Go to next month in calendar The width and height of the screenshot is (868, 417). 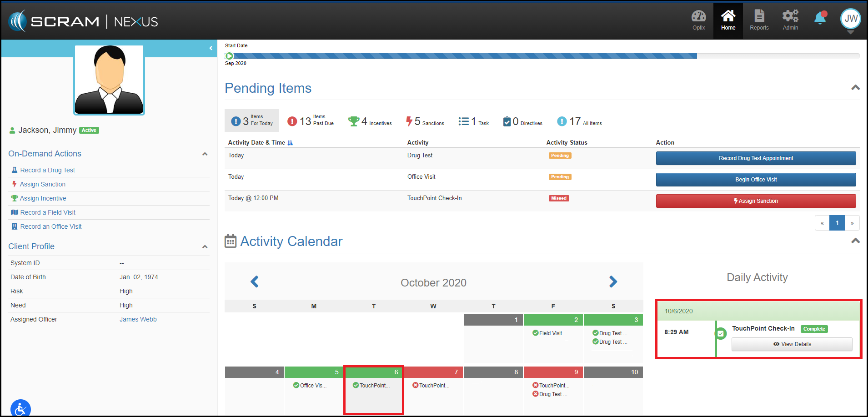pyautogui.click(x=613, y=282)
